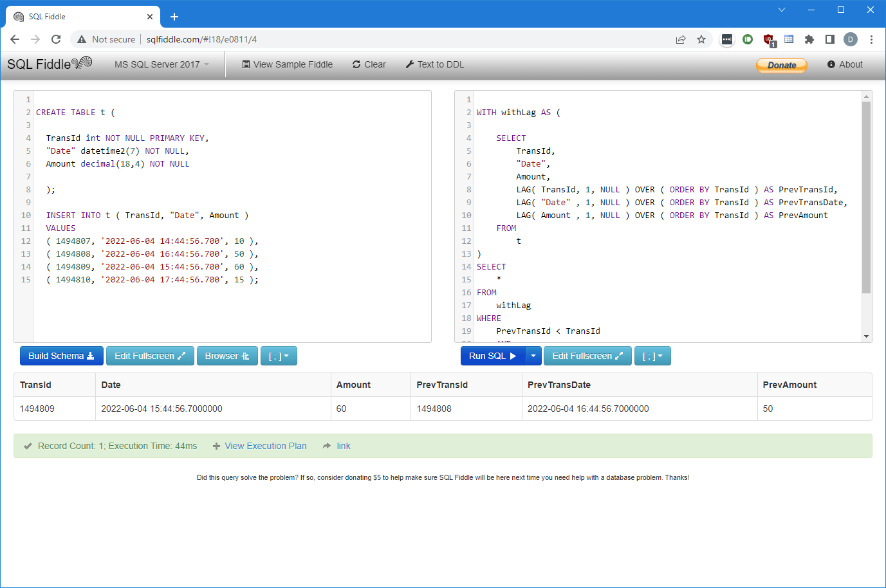Click the uBlock shield extension icon

[x=768, y=40]
